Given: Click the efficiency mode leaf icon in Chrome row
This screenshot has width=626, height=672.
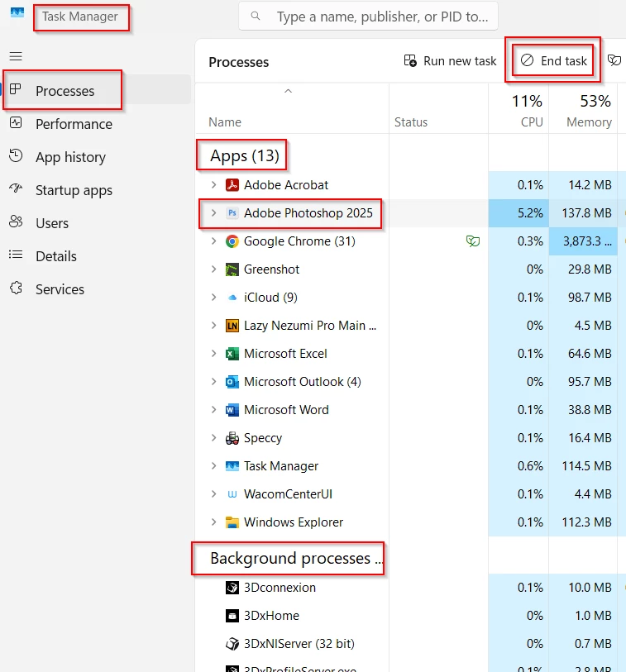Looking at the screenshot, I should tap(472, 241).
